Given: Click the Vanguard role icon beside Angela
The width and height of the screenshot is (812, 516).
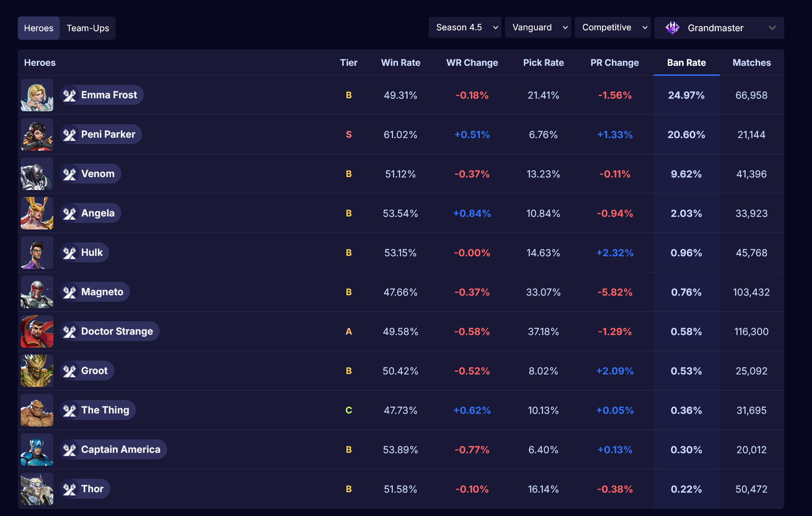Looking at the screenshot, I should click(70, 213).
